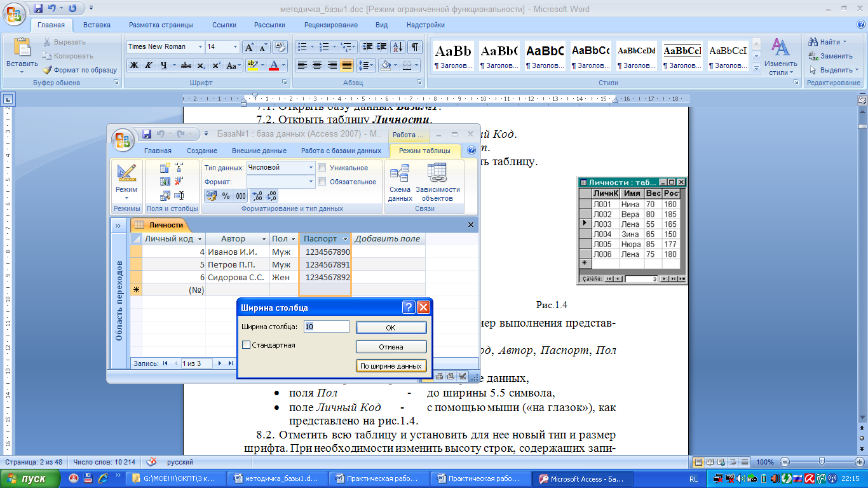The height and width of the screenshot is (488, 868).
Task: Switch to Рецензирование tab in Word
Action: click(330, 25)
